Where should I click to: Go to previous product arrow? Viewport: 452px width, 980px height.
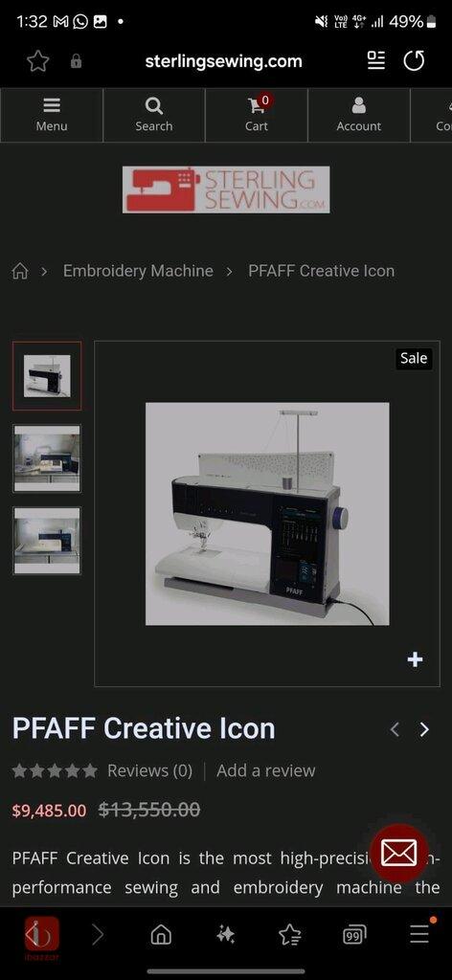click(x=395, y=729)
